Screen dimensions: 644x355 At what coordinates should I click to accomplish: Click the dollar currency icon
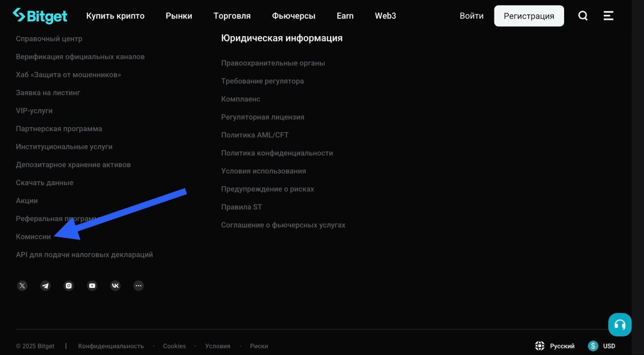pos(593,346)
